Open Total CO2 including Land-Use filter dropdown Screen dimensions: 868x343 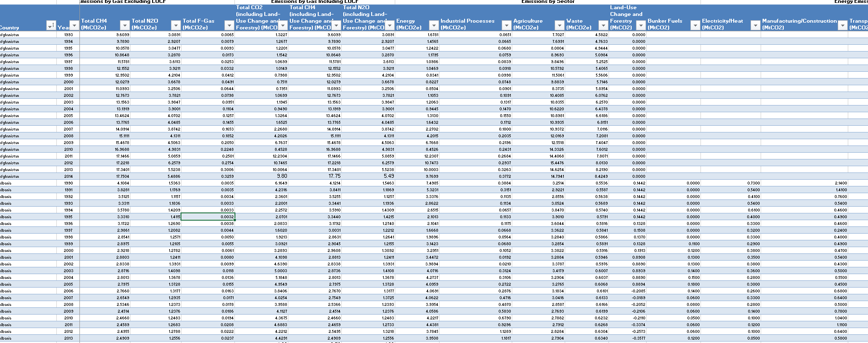click(x=283, y=26)
